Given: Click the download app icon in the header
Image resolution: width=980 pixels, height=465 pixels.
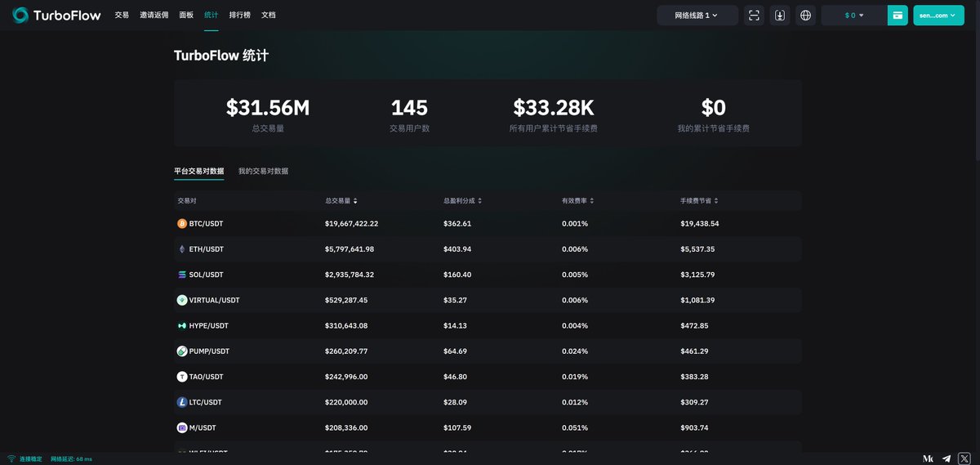Looking at the screenshot, I should 780,16.
